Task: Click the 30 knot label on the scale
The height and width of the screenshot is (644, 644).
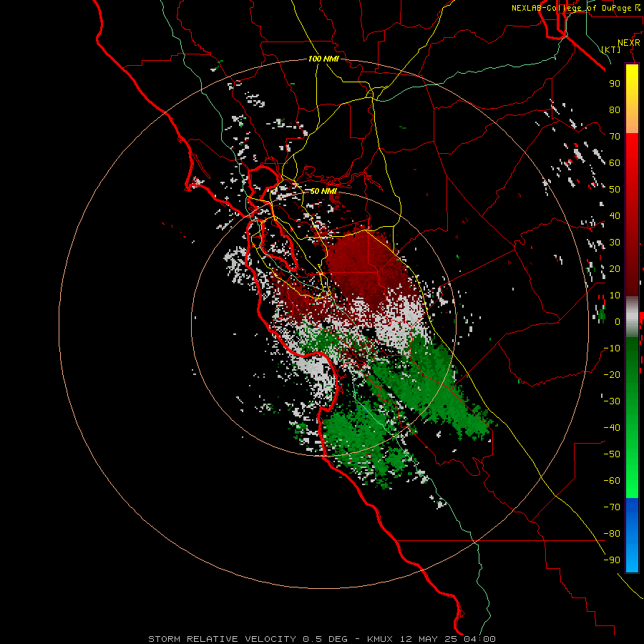Action: (x=615, y=243)
